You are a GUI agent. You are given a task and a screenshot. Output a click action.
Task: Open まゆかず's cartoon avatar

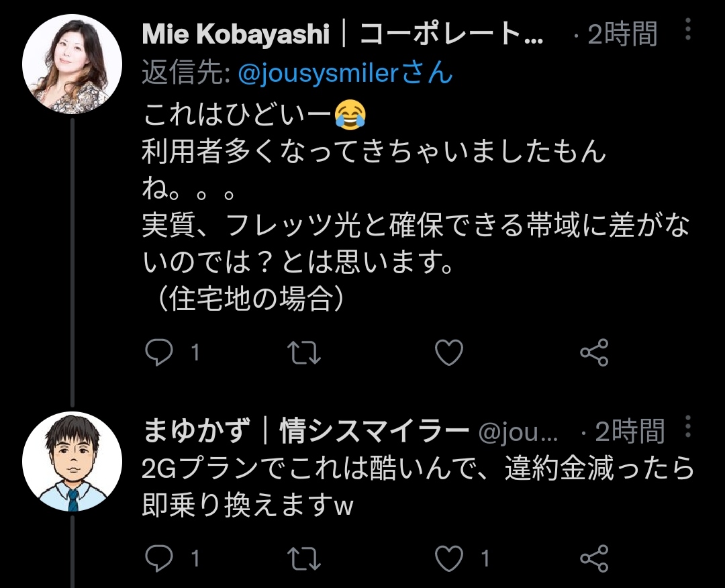click(72, 461)
